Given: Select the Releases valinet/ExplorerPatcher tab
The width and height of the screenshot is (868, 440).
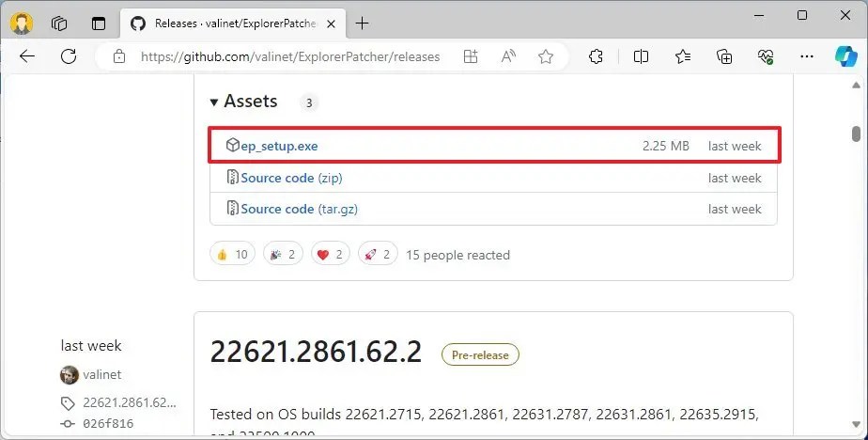Looking at the screenshot, I should pyautogui.click(x=233, y=24).
